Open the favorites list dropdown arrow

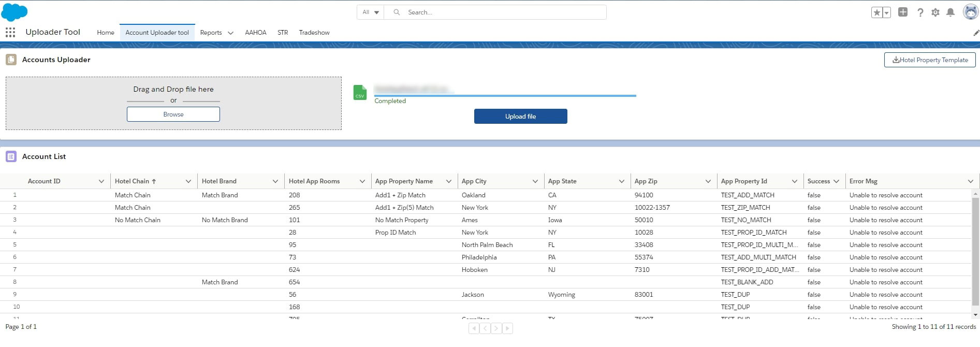coord(886,12)
